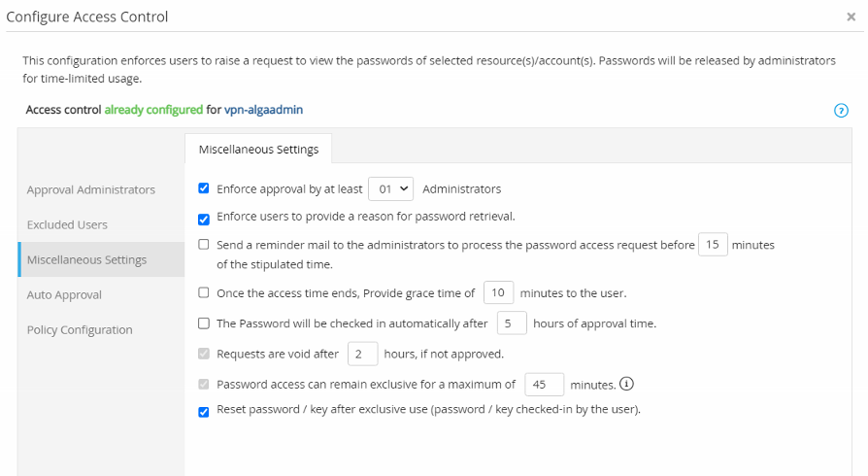
Task: Click the Miscellaneous Settings top tab
Action: click(x=258, y=149)
